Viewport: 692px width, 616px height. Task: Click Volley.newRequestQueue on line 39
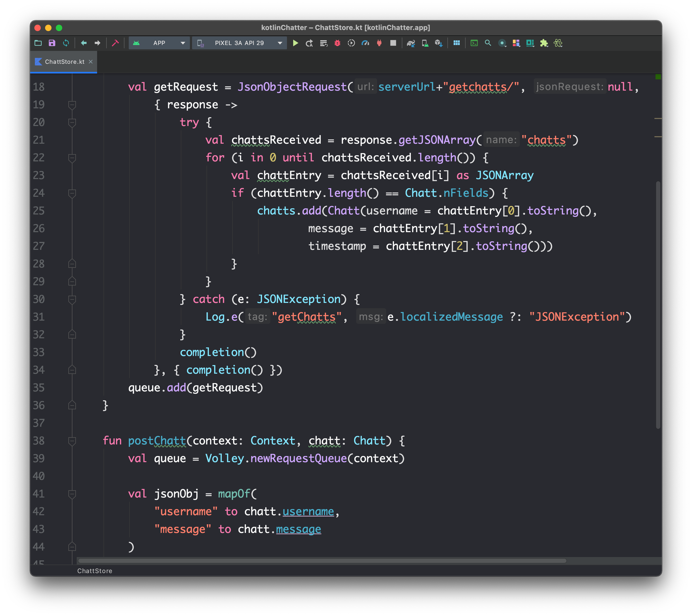pyautogui.click(x=276, y=459)
